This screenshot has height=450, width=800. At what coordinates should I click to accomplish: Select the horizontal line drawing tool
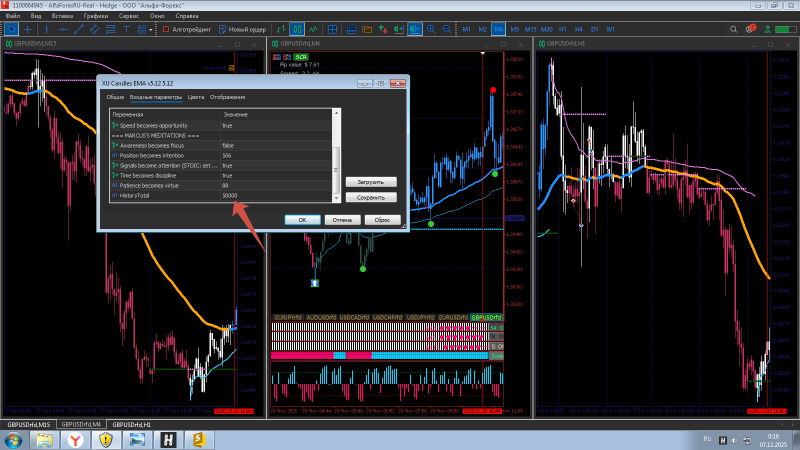pyautogui.click(x=62, y=29)
